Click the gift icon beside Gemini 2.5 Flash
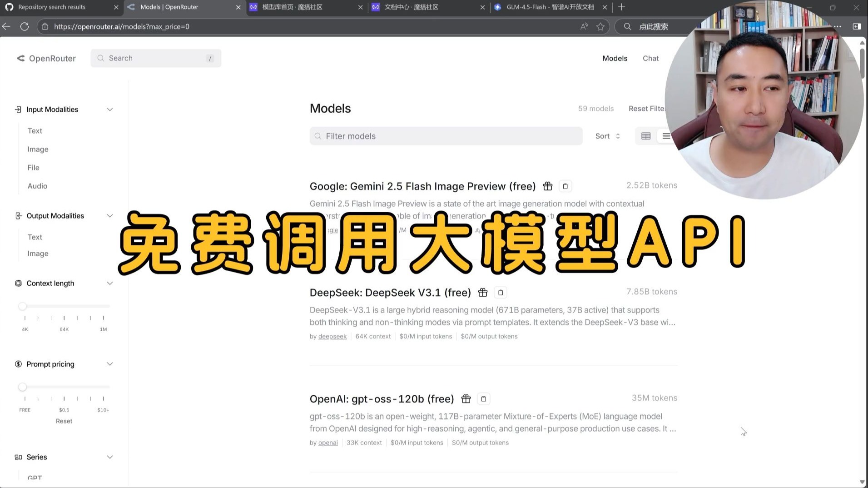 (x=548, y=186)
